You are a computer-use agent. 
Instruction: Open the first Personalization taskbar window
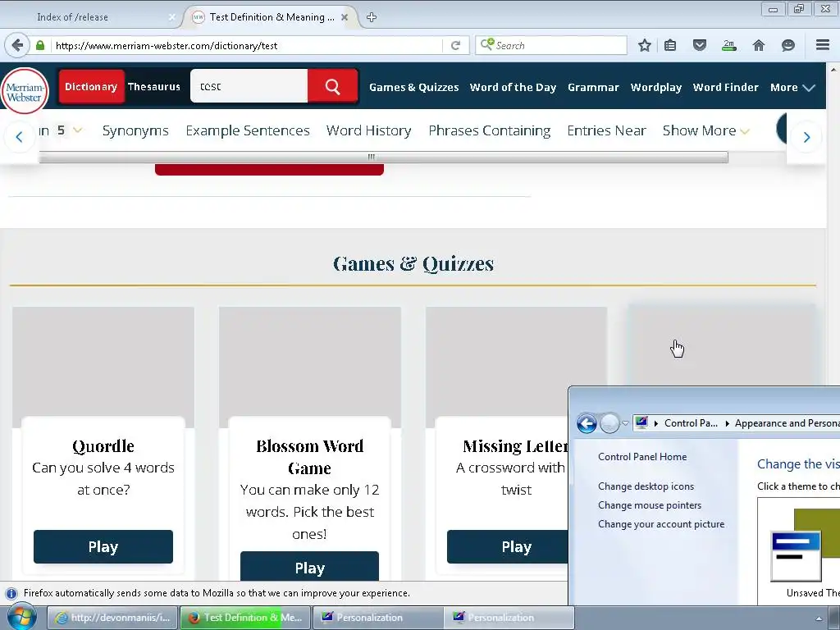coord(377,618)
